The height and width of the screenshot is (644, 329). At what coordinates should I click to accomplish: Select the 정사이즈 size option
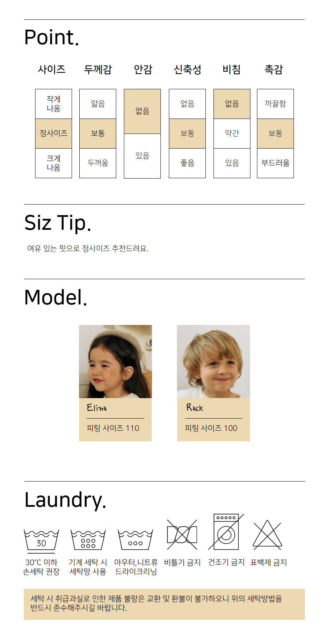click(x=53, y=133)
